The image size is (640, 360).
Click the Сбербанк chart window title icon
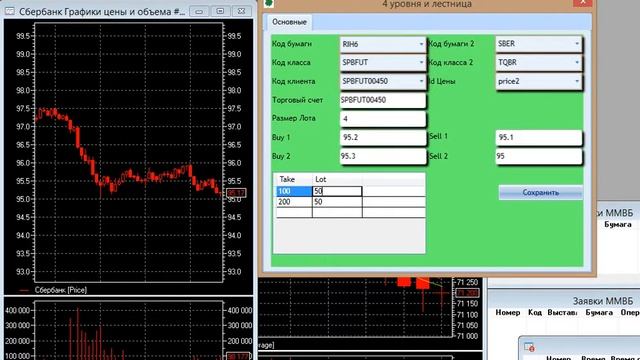point(9,11)
